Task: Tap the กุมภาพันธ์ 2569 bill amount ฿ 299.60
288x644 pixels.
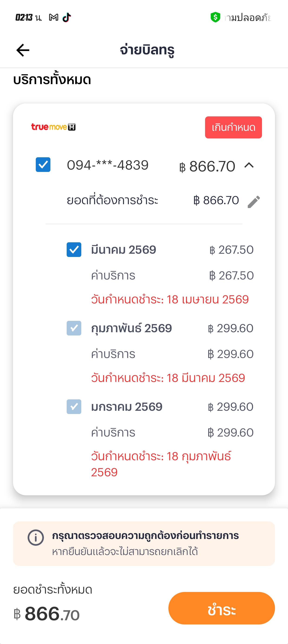Action: pos(230,329)
